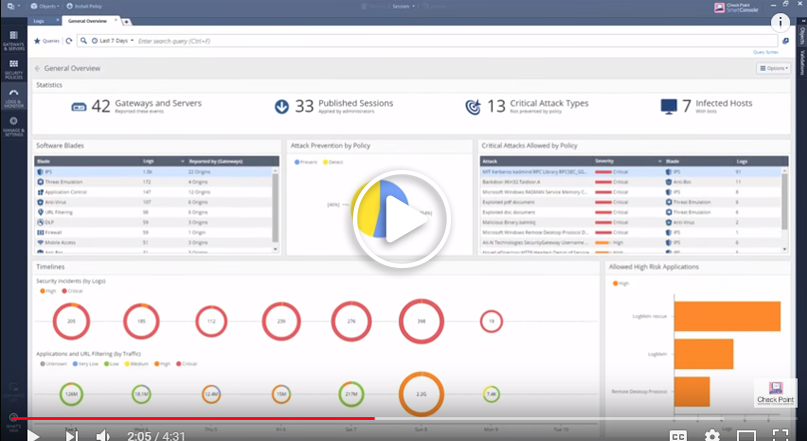Click the search magnifier icon
The image size is (807, 441).
pos(84,41)
